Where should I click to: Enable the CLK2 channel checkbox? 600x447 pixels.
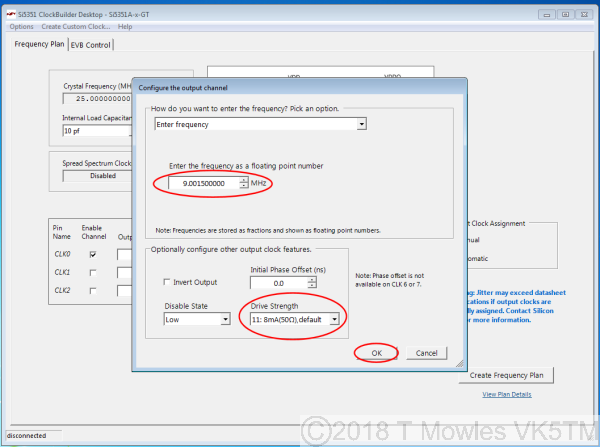click(93, 288)
